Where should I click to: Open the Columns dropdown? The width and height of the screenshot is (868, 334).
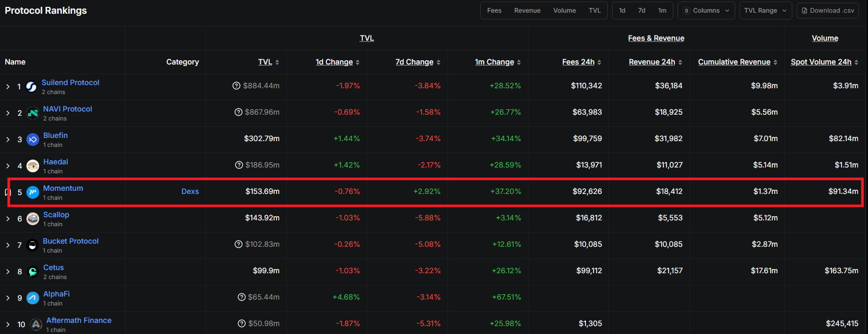[x=706, y=11]
